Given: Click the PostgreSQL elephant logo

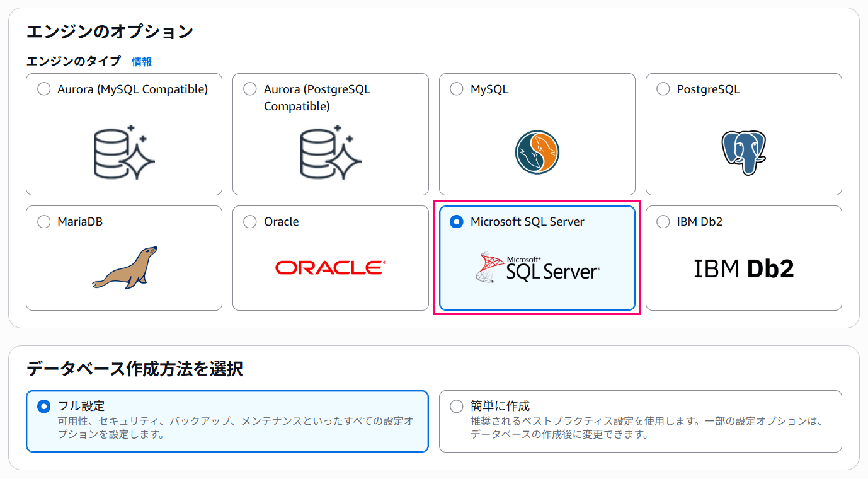Looking at the screenshot, I should [744, 152].
